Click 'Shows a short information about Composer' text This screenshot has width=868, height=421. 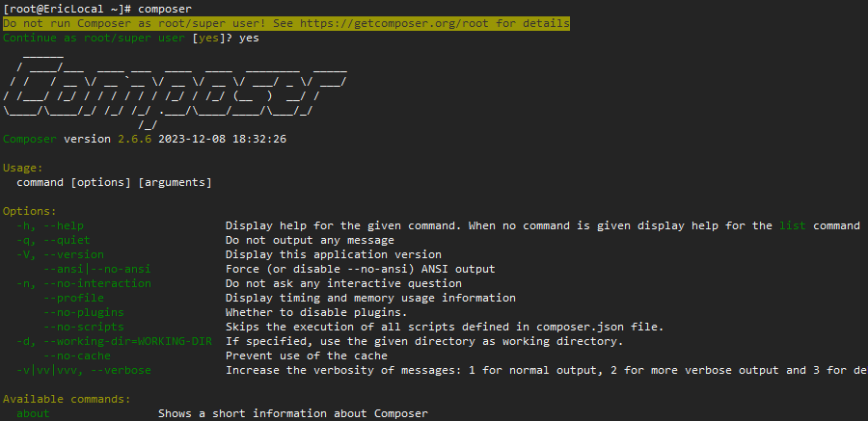[x=293, y=413]
